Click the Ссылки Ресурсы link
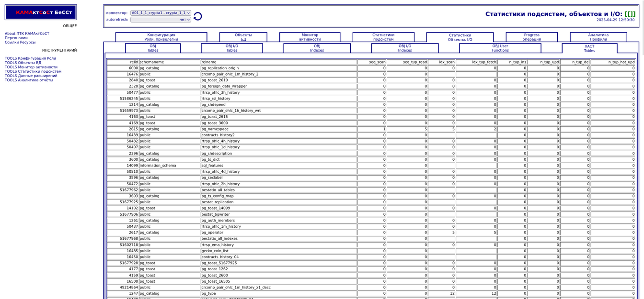This screenshot has height=299, width=644. 20,42
